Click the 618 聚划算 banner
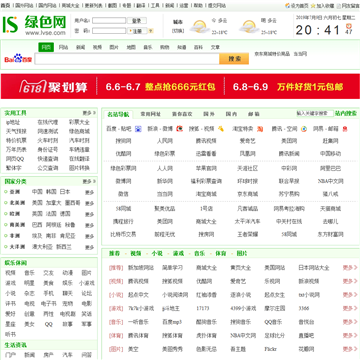Image resolution: width=360 pixels, height=360 pixels. 180,87
